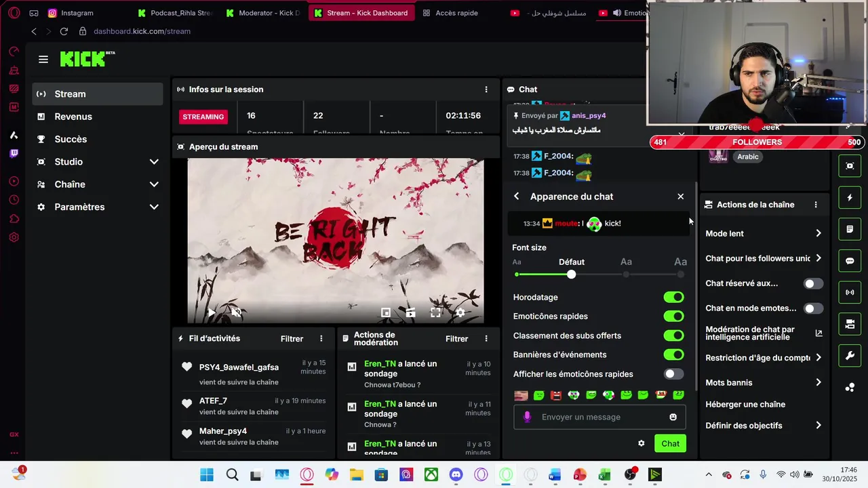Select Stream in sidebar
Screen dimensions: 868x488
(x=98, y=94)
